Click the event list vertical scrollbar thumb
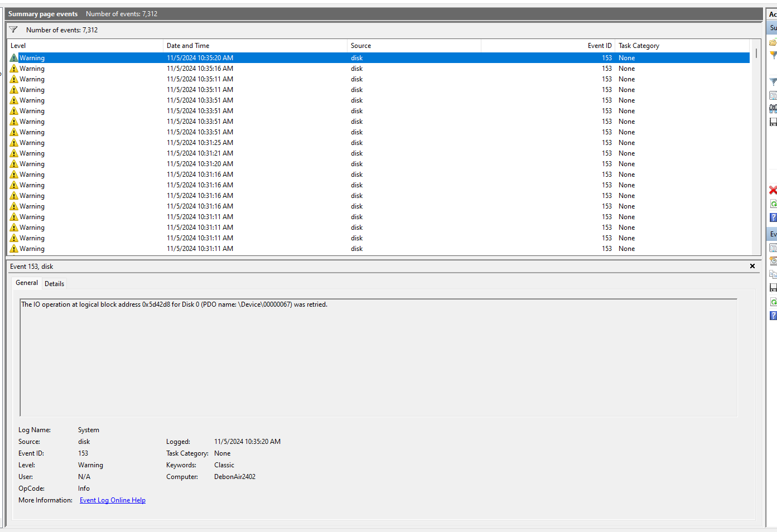This screenshot has width=777, height=532. click(756, 54)
